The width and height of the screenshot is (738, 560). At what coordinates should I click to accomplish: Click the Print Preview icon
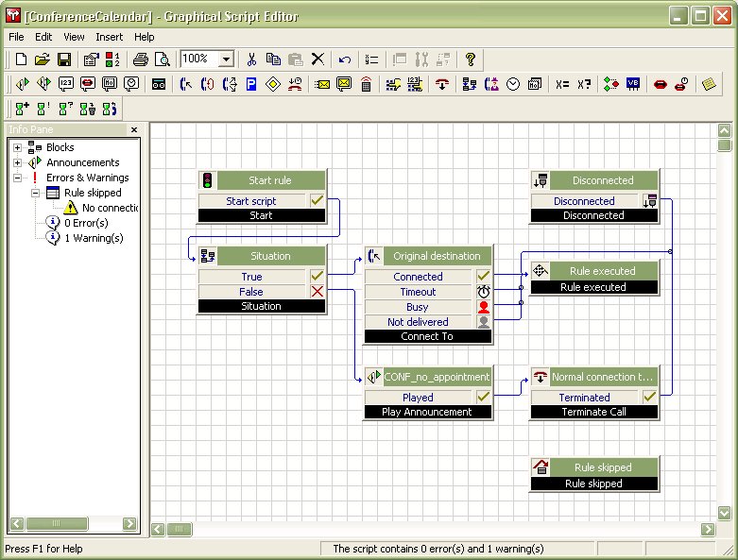[x=162, y=59]
